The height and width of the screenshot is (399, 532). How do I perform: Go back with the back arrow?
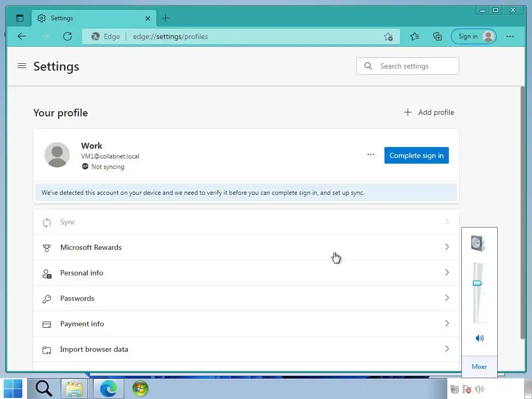(22, 36)
